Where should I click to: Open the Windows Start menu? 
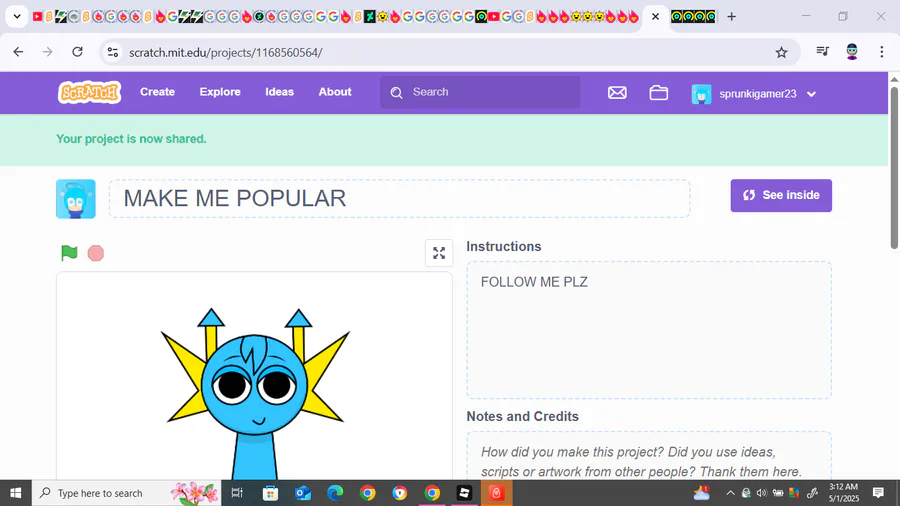(x=15, y=493)
